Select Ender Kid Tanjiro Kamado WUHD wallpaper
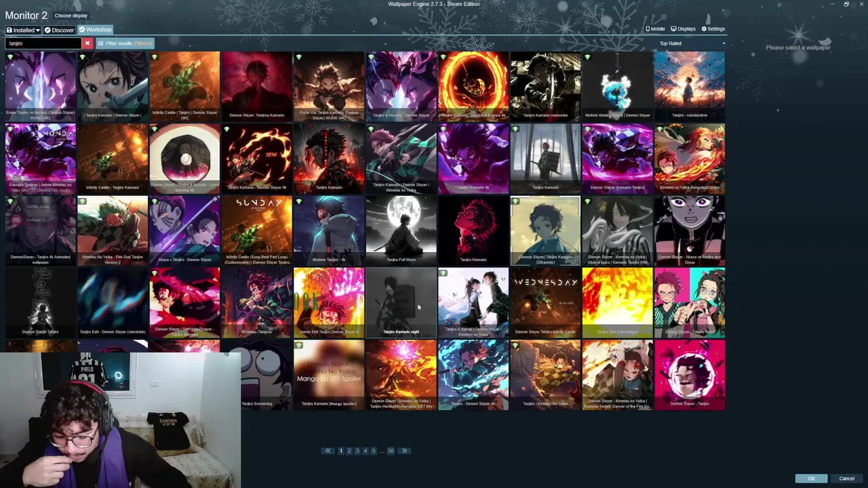The width and height of the screenshot is (868, 488). point(329,87)
